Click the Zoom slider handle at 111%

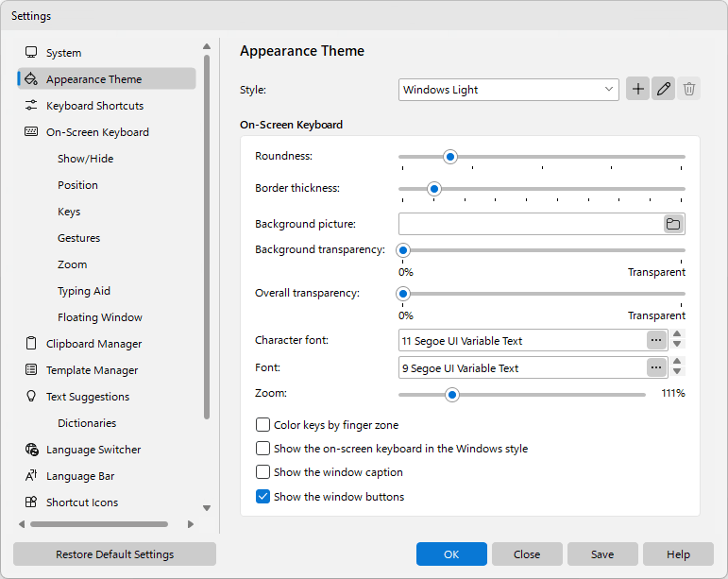451,395
